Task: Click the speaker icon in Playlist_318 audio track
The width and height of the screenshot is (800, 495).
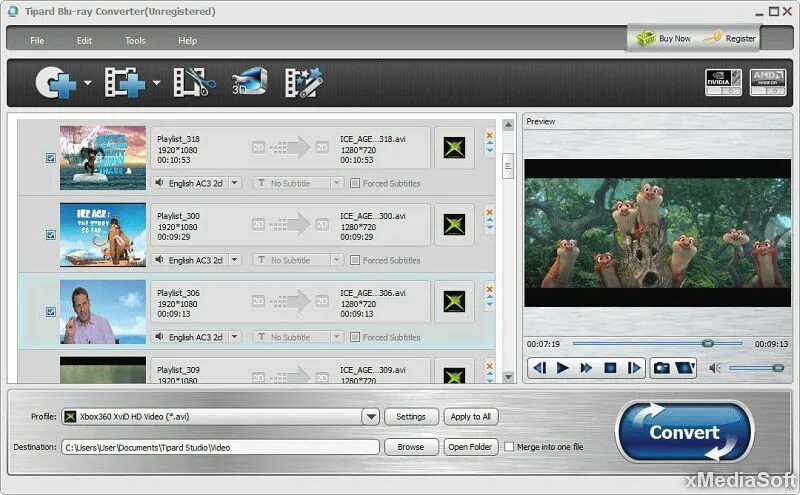Action: [x=159, y=183]
